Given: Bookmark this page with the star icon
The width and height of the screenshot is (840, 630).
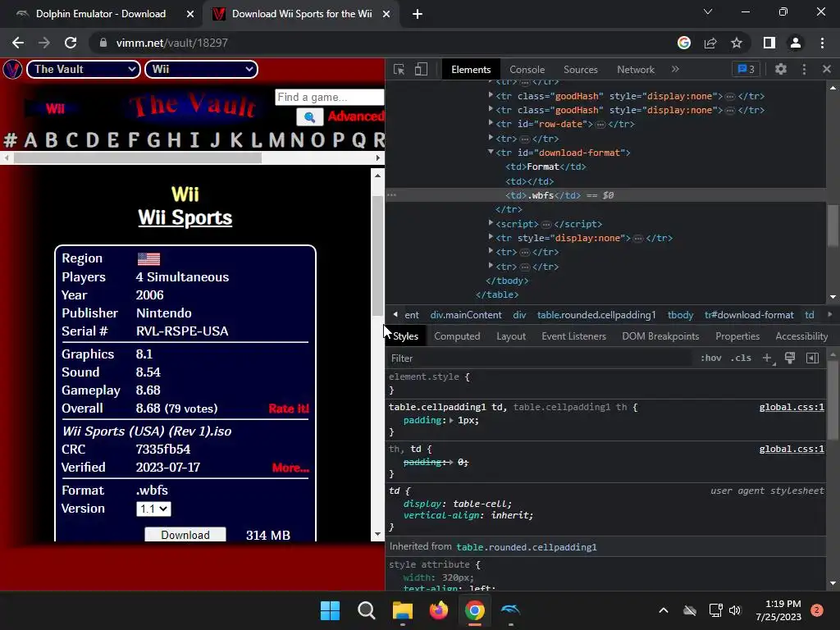Looking at the screenshot, I should pyautogui.click(x=737, y=43).
